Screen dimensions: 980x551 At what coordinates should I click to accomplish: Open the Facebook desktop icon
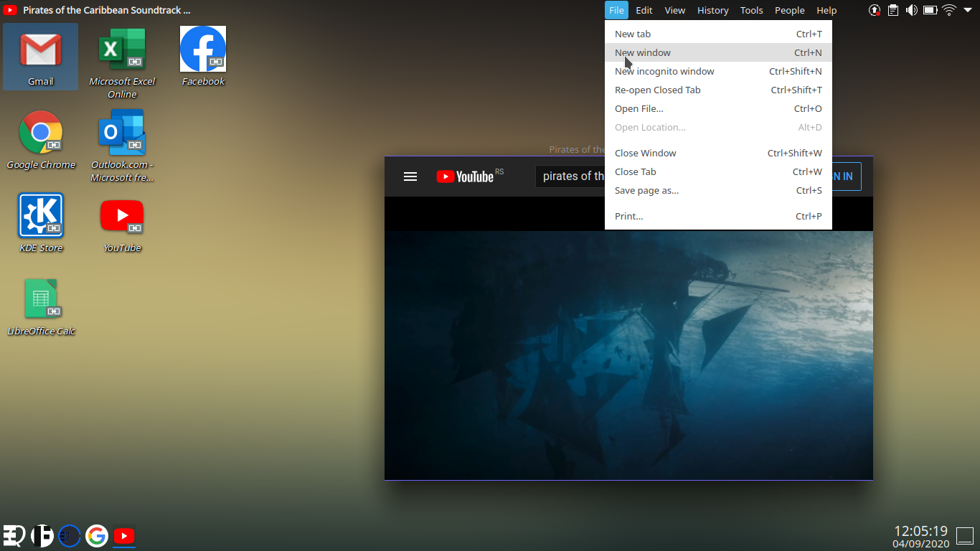click(x=203, y=57)
